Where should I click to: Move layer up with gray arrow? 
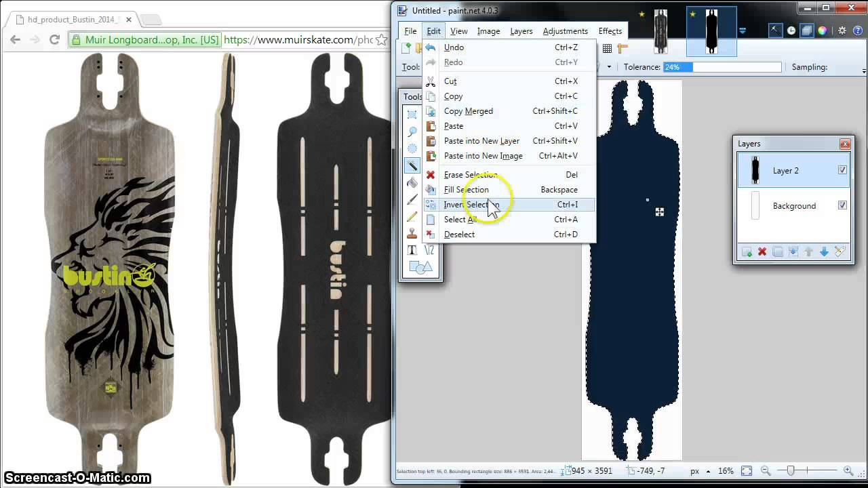pos(808,251)
